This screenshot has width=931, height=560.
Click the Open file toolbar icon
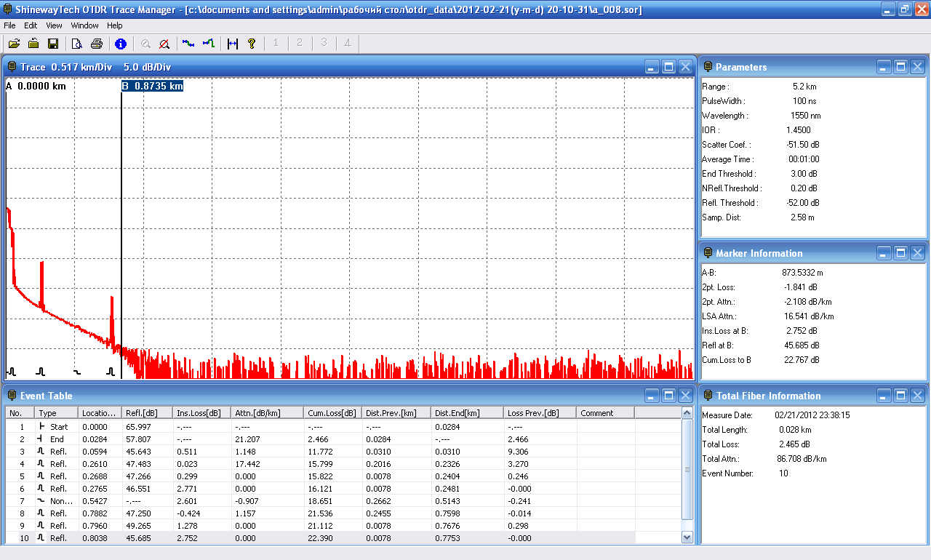click(14, 44)
